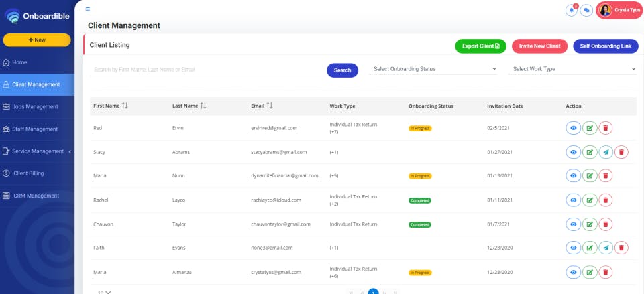
Task: View Maria Almanza client details
Action: tap(574, 272)
